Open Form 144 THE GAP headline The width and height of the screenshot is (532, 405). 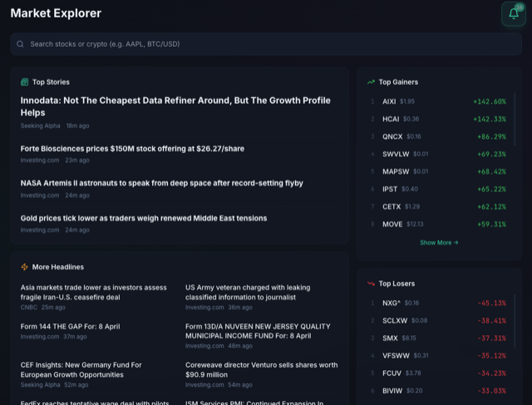[70, 326]
